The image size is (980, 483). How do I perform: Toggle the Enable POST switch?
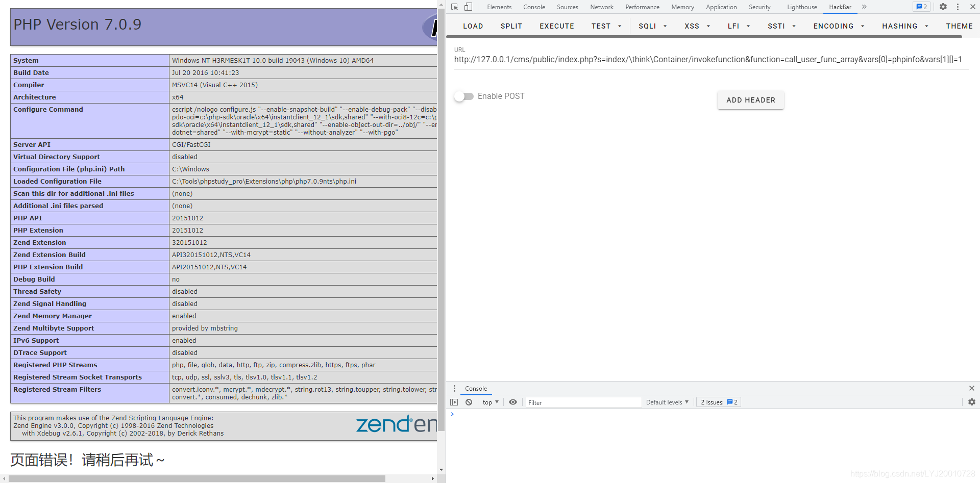point(464,96)
